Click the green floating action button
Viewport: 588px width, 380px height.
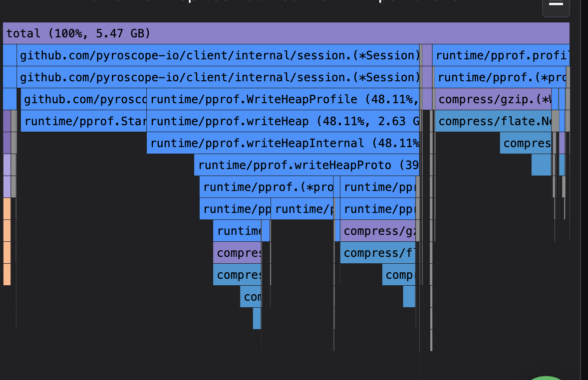pos(546,378)
